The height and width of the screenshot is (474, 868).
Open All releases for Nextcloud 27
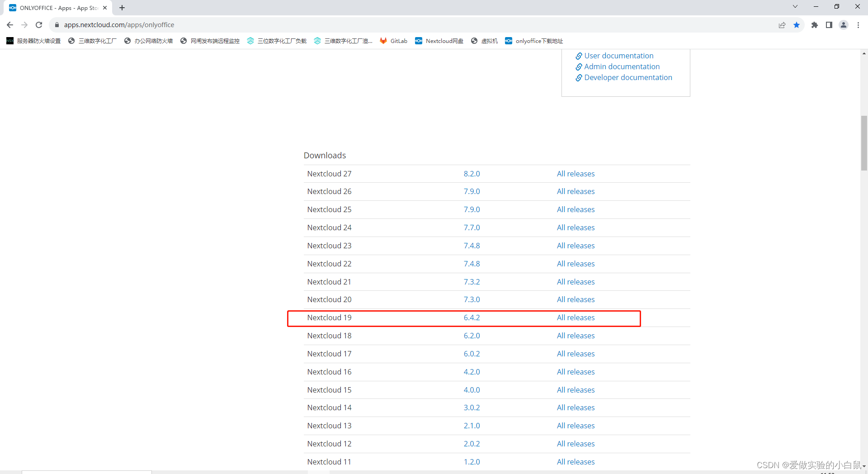(x=576, y=174)
